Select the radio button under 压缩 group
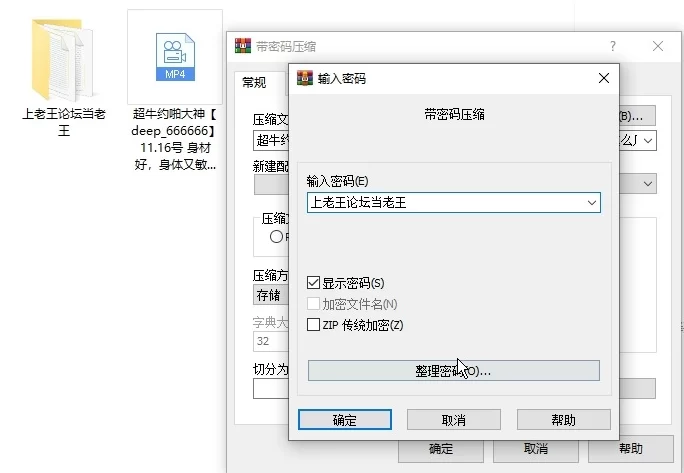Viewport: 684px width, 473px height. (x=276, y=236)
